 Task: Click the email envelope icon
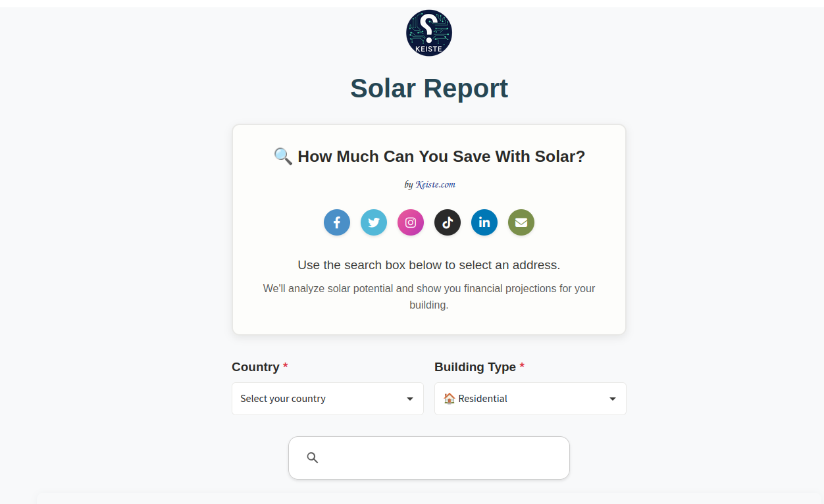(x=521, y=222)
